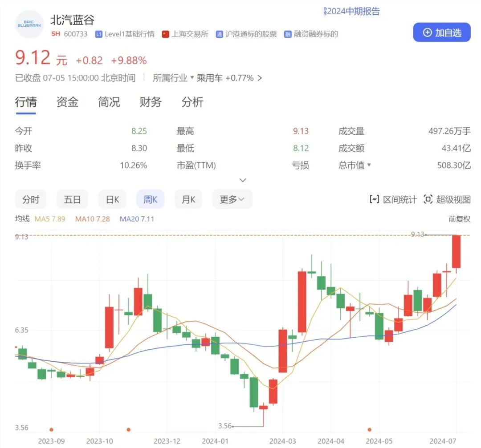Open the 前复权 adjustment selector

(x=459, y=219)
